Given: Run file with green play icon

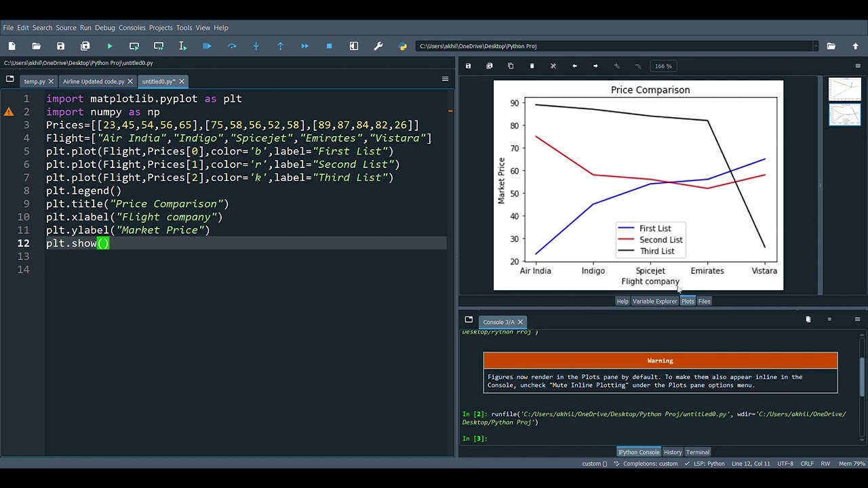Looking at the screenshot, I should click(x=110, y=46).
